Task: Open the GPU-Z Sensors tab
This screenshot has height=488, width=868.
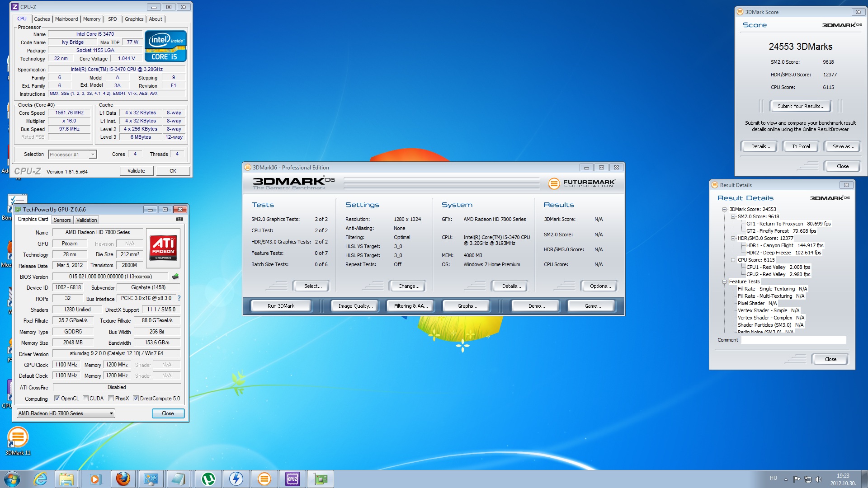Action: [x=62, y=220]
